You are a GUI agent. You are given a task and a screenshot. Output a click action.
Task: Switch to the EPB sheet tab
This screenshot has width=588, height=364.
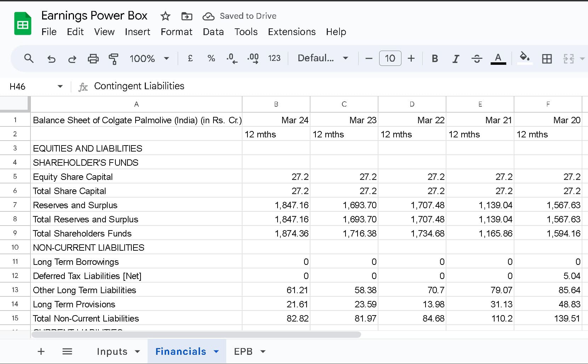coord(244,351)
